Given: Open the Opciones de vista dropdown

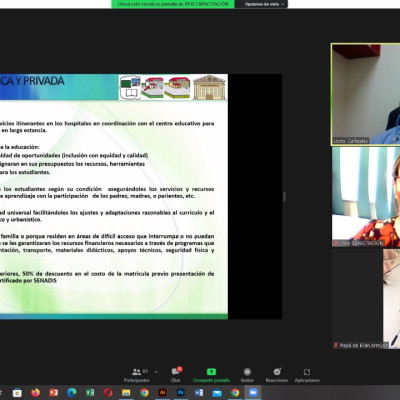Looking at the screenshot, I should click(x=264, y=4).
